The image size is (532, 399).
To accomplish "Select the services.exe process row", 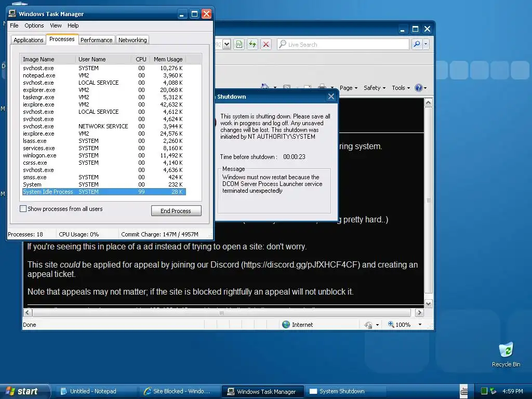I will (104, 148).
